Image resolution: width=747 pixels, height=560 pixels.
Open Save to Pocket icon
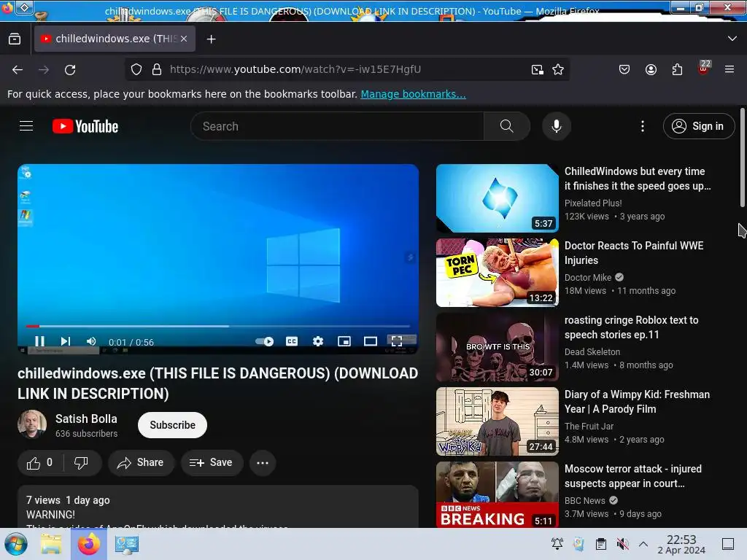click(624, 69)
